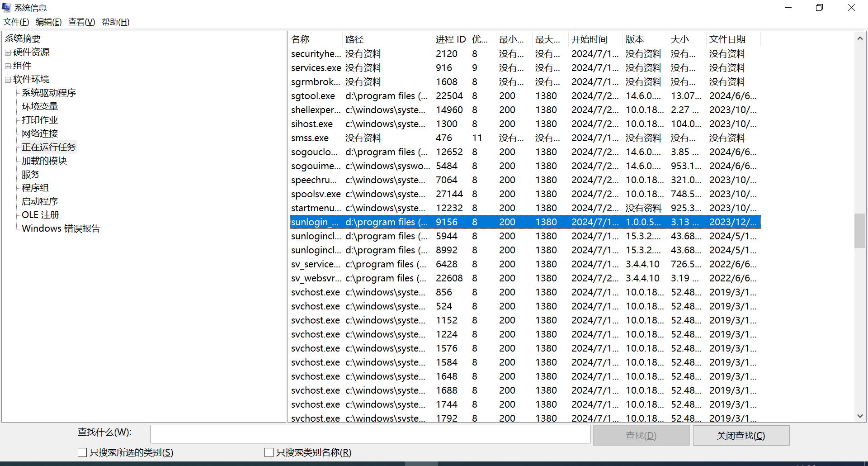The width and height of the screenshot is (868, 466).
Task: Select the startmenu... row
Action: [525, 208]
